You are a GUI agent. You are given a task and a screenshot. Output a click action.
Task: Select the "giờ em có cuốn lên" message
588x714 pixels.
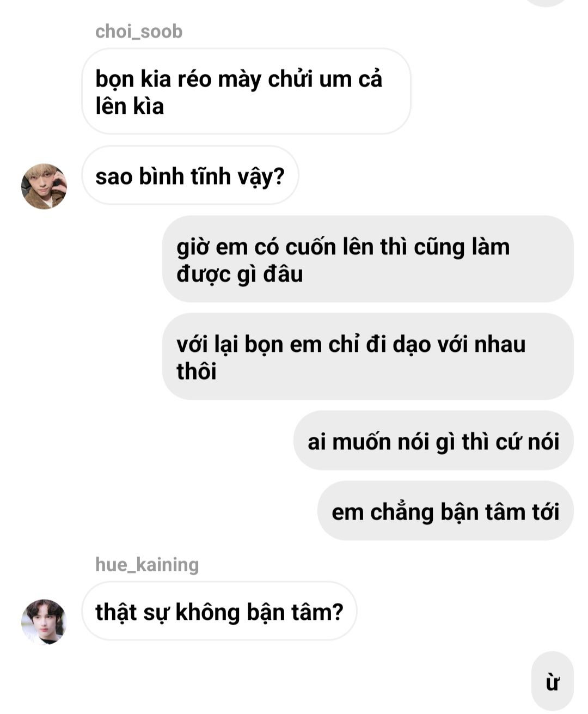click(x=368, y=259)
